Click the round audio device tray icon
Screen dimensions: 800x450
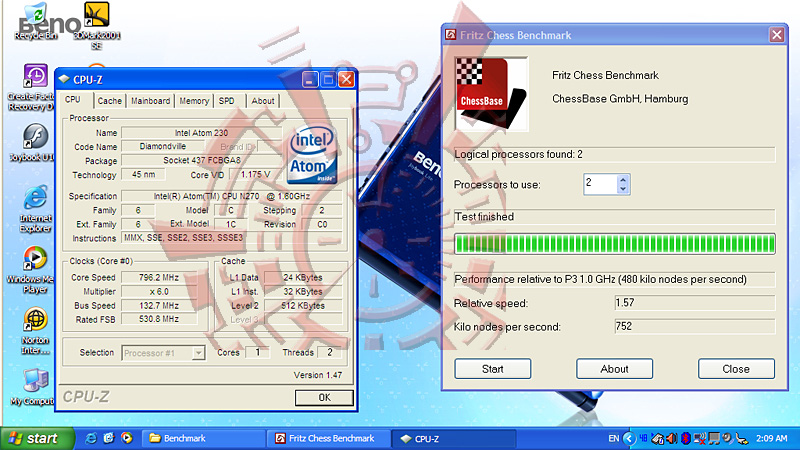coord(728,438)
